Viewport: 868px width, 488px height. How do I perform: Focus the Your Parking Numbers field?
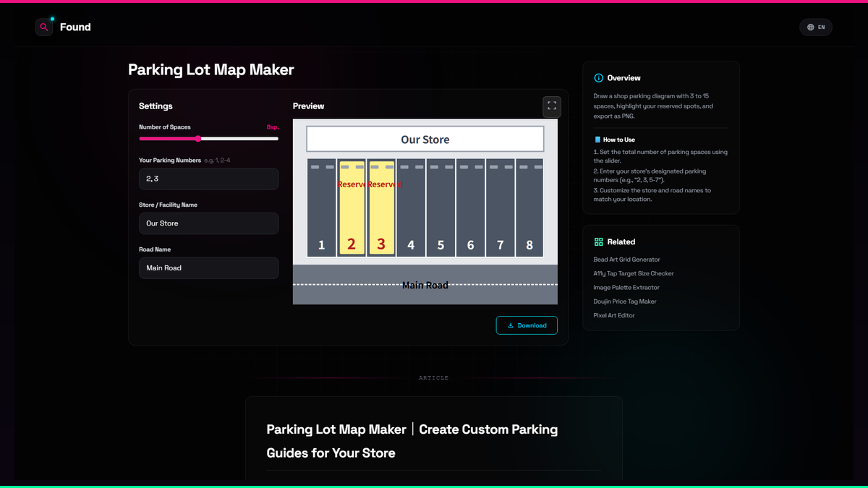tap(208, 179)
